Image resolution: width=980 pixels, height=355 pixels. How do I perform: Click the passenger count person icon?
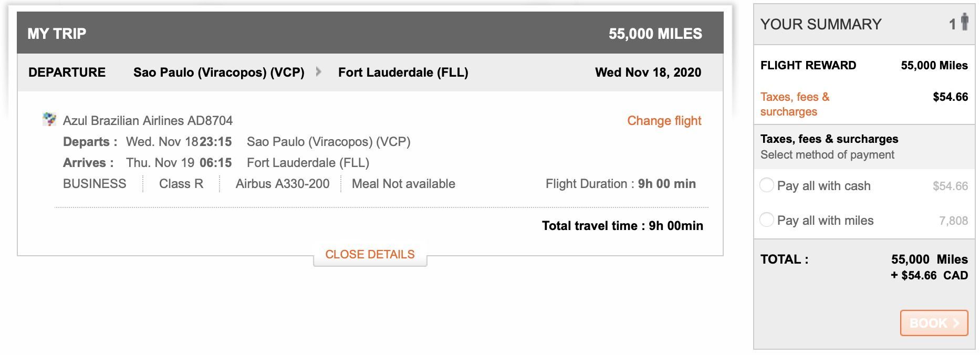(964, 22)
